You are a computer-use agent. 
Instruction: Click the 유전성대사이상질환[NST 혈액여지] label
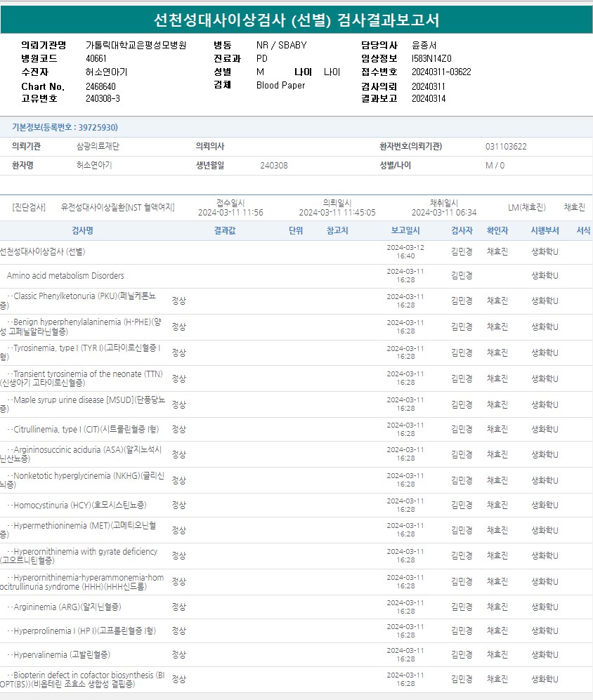coord(118,207)
